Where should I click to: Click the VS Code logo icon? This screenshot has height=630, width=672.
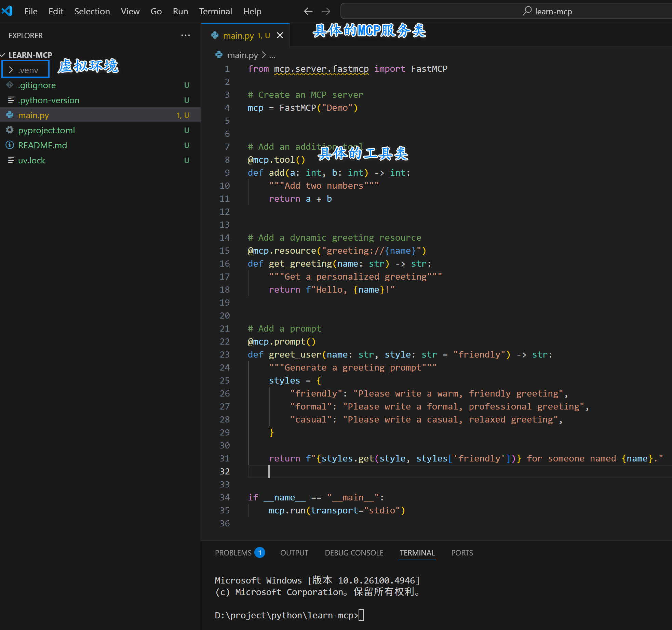[7, 11]
